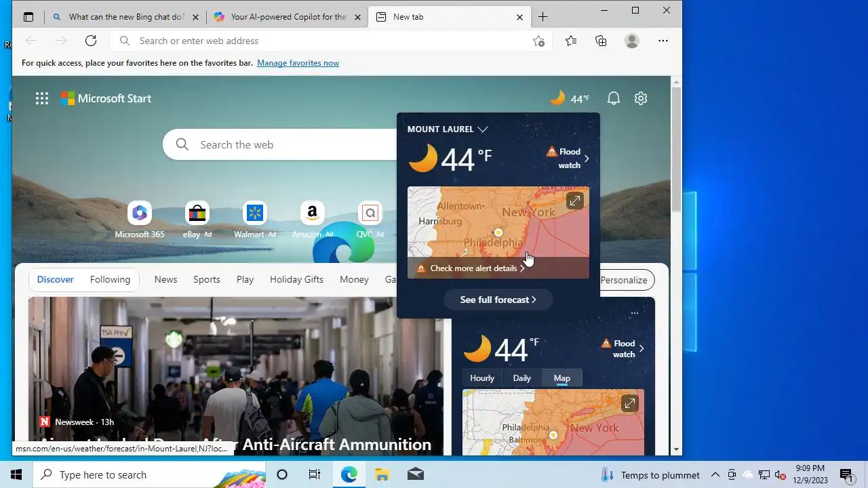Open the Windows Start menu
Screen dimensions: 868x488
pos(16,474)
